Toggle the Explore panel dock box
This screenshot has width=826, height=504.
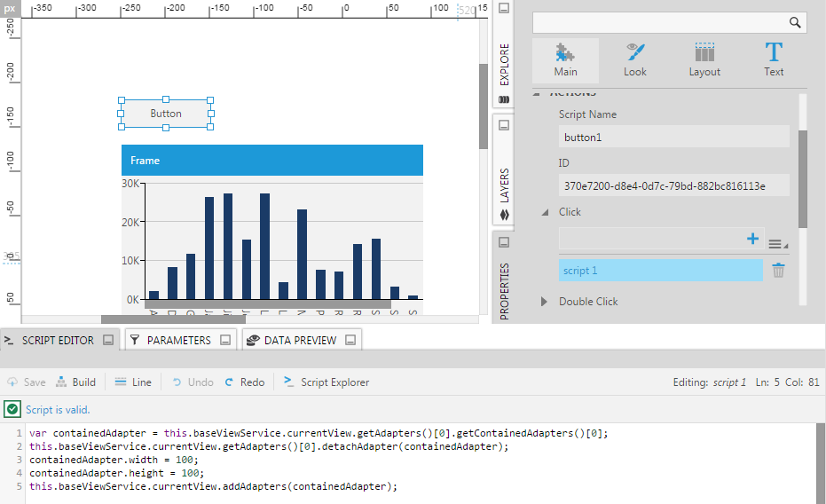pyautogui.click(x=504, y=8)
